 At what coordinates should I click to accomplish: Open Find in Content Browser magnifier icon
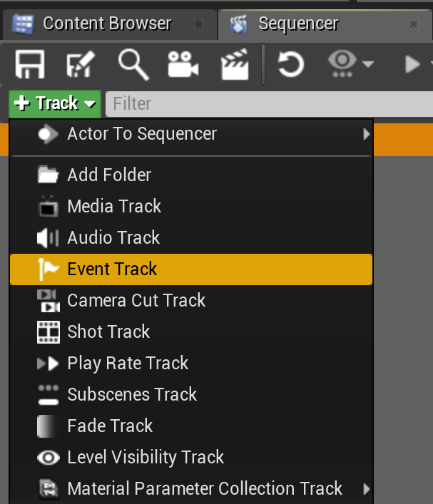133,65
